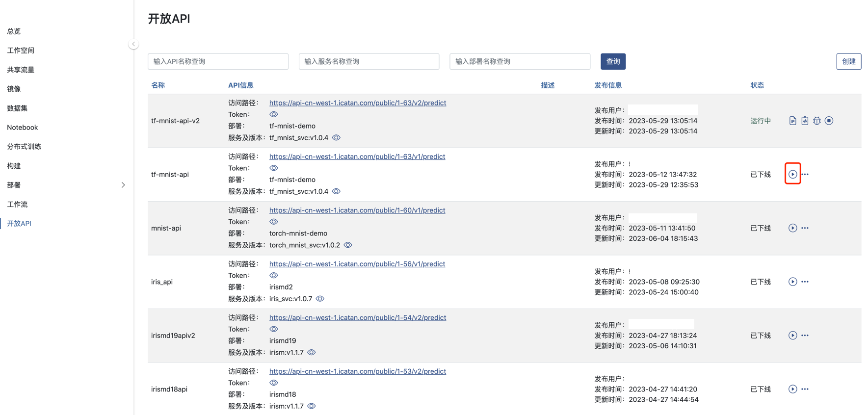Screen dimensions: 868x415
Task: Open 分布式训练 in the sidebar
Action: (x=24, y=147)
